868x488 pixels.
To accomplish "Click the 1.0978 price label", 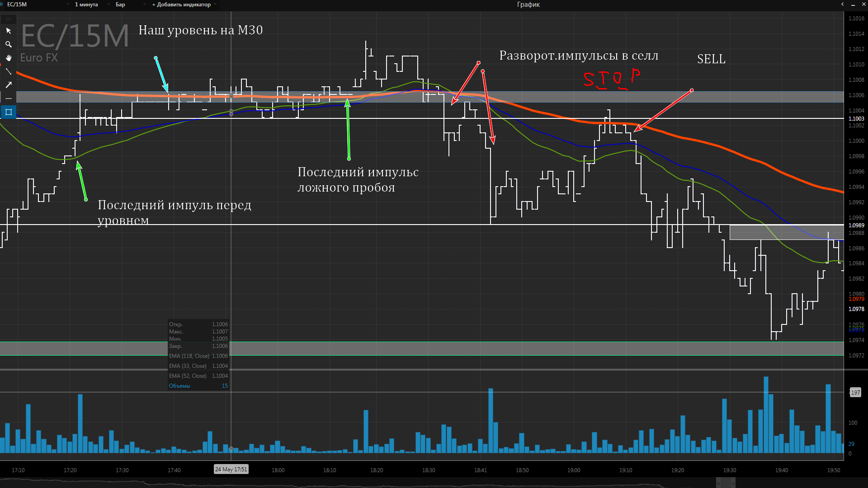I will 856,309.
